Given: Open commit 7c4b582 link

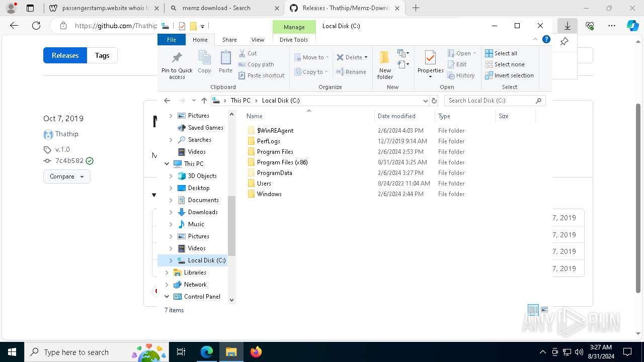Looking at the screenshot, I should 69,161.
